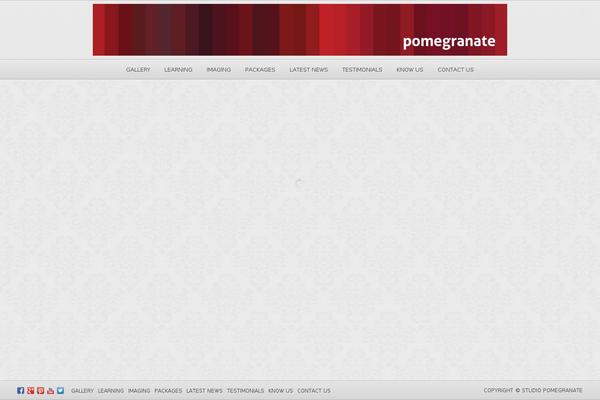Click the pomegranate header banner logo

(300, 30)
